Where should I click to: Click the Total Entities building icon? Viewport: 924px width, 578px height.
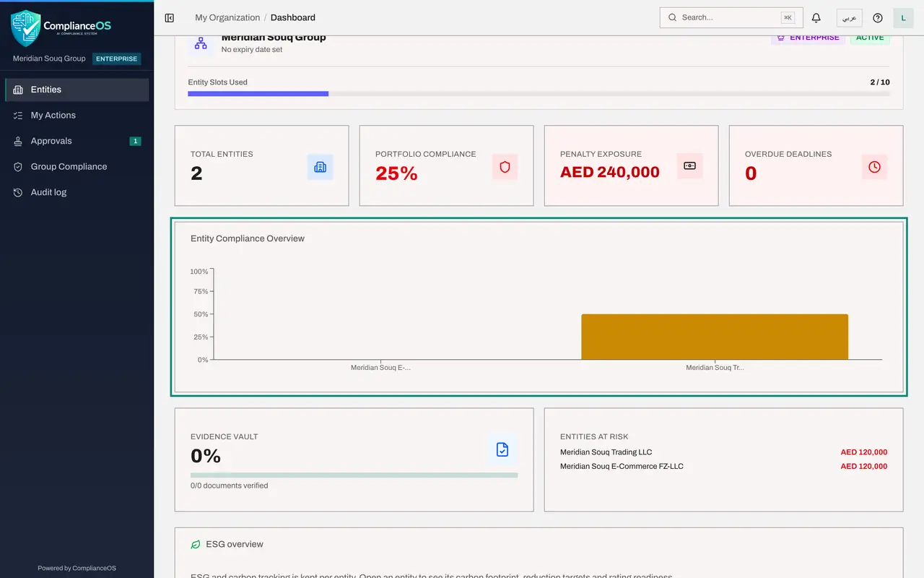[x=320, y=167]
